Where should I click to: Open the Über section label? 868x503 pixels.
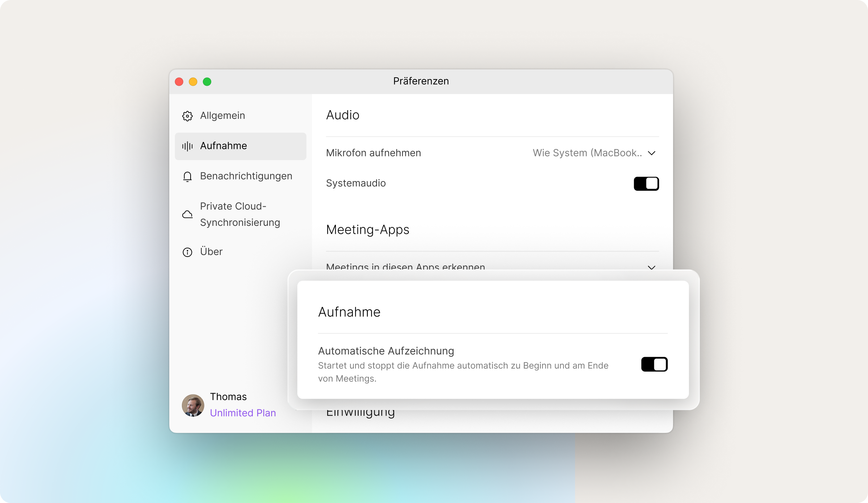(x=211, y=252)
